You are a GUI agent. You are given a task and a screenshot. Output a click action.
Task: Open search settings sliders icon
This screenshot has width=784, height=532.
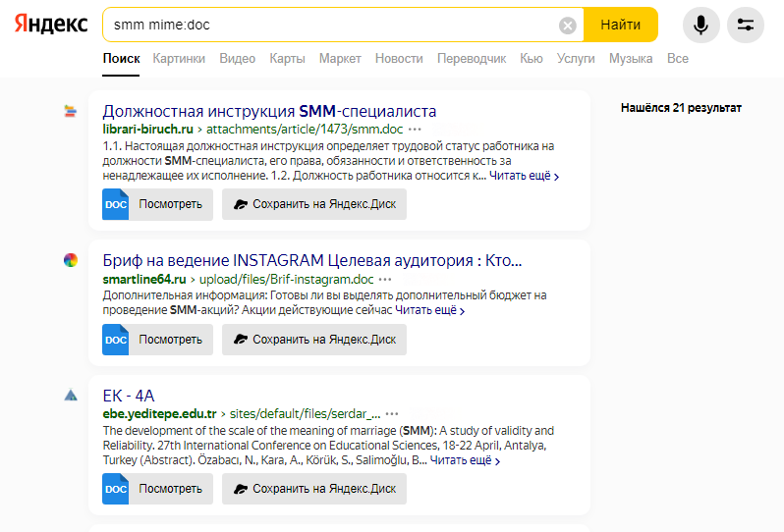click(745, 25)
